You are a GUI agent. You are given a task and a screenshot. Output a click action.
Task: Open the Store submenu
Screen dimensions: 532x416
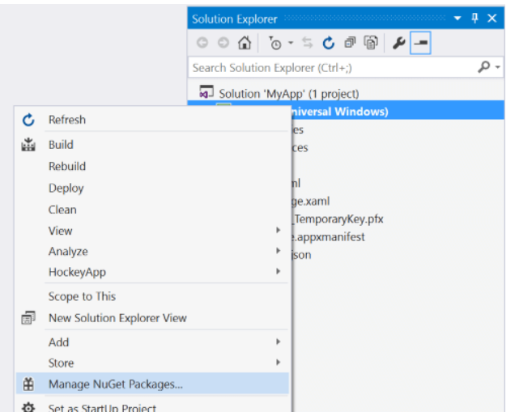152,363
